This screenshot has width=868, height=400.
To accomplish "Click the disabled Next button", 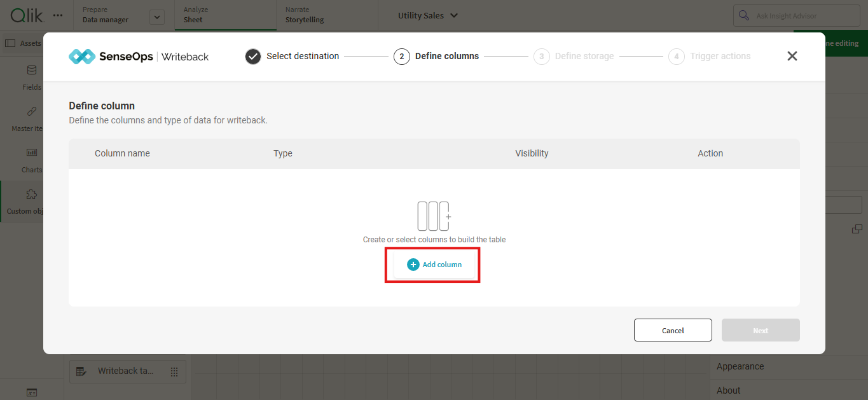I will click(761, 330).
